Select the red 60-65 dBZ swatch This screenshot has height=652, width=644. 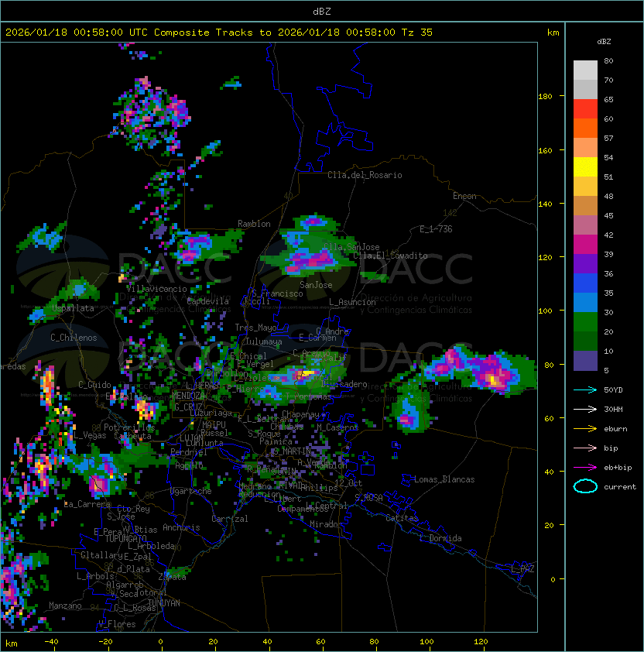point(585,109)
